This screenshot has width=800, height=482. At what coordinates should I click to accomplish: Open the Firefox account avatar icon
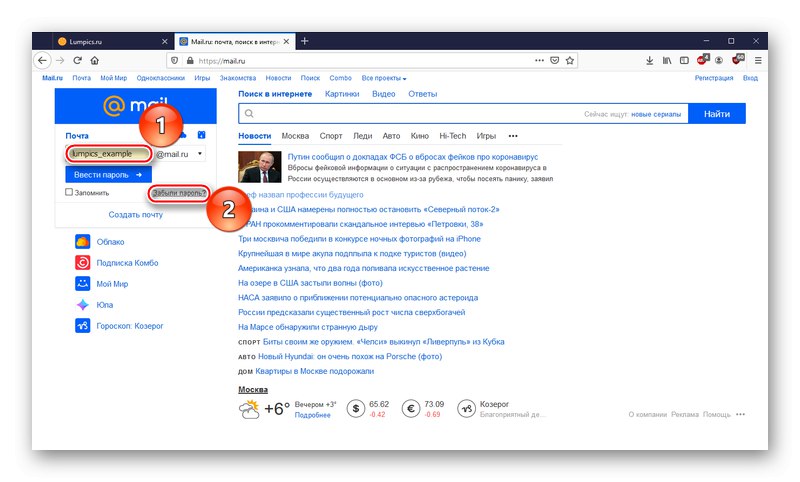pyautogui.click(x=719, y=60)
